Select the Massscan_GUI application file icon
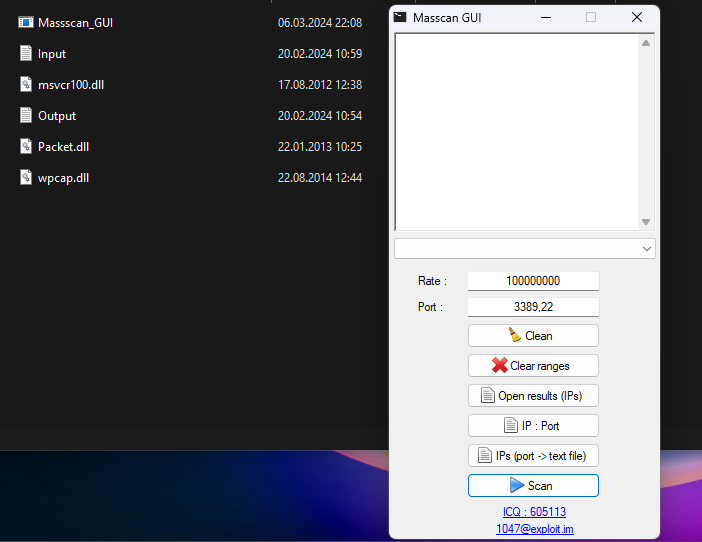The height and width of the screenshot is (542, 702). point(26,22)
